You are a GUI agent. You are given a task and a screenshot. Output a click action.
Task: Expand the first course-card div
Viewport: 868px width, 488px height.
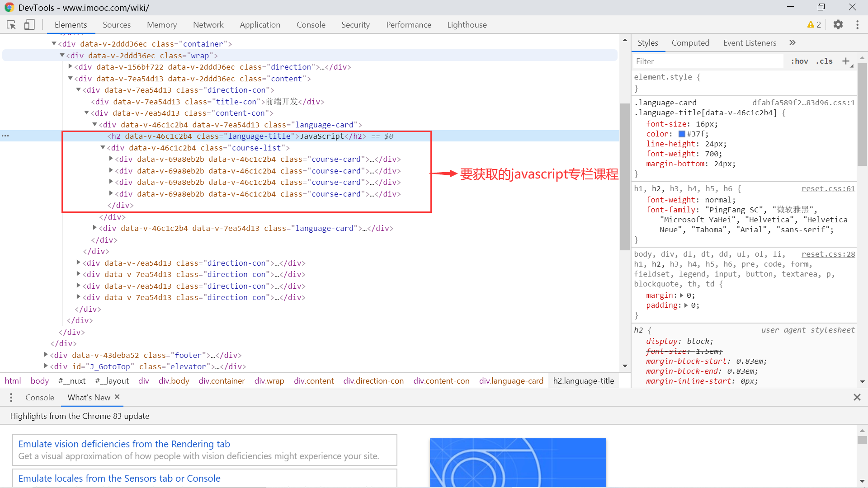click(x=111, y=159)
